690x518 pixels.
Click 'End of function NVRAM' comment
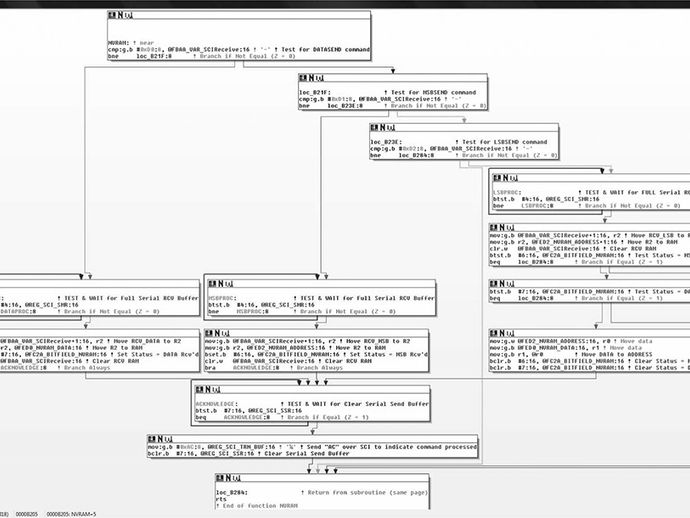point(257,506)
